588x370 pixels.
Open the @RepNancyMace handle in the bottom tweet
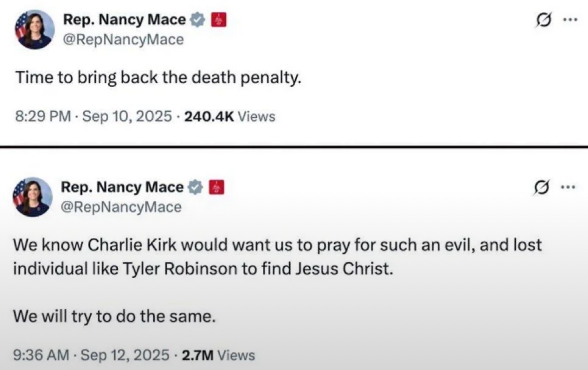tap(121, 207)
